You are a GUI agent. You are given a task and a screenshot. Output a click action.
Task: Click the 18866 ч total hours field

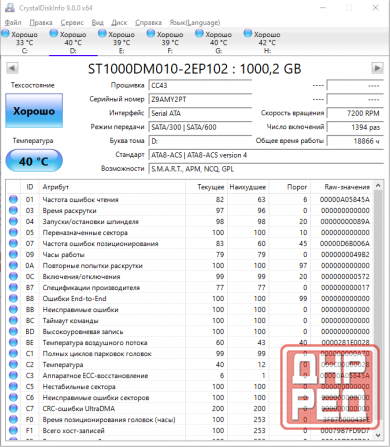tap(355, 141)
